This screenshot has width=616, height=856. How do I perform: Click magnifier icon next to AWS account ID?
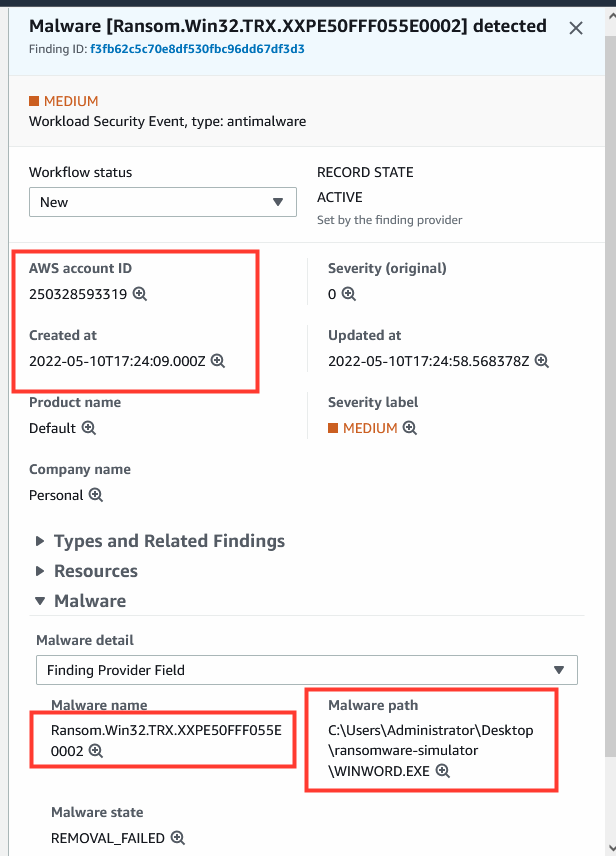140,294
